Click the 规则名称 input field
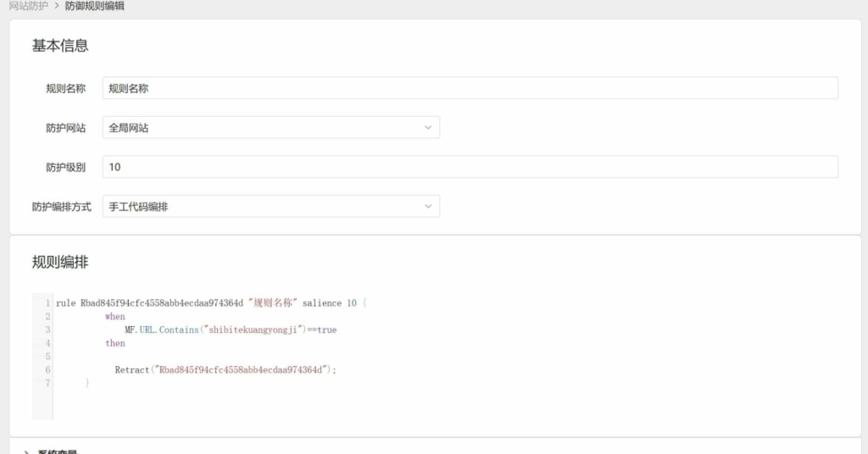 coord(470,88)
